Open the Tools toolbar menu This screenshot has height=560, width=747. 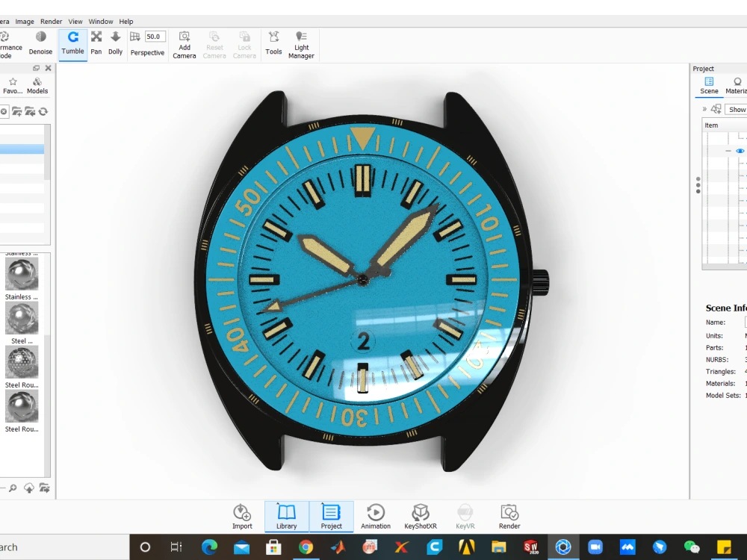(x=273, y=44)
